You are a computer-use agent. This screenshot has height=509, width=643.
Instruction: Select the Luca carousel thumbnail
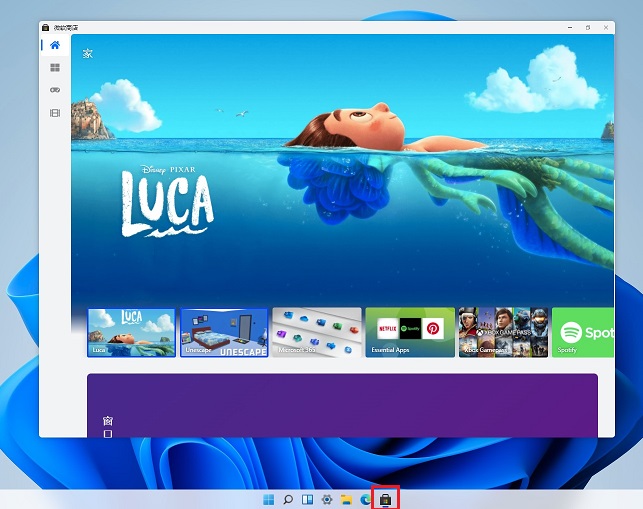pos(131,332)
